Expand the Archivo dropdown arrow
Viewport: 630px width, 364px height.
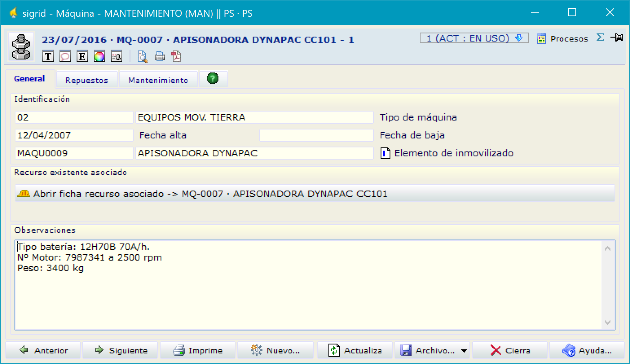coord(464,351)
